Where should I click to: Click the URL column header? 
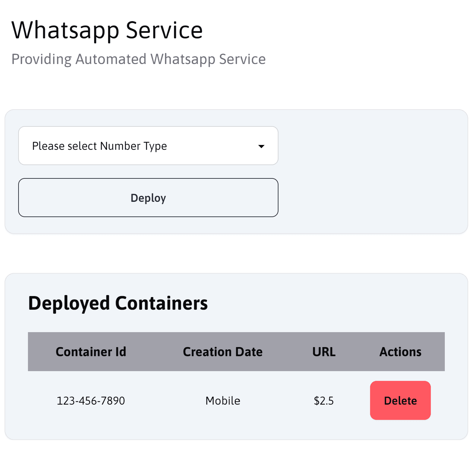[324, 352]
